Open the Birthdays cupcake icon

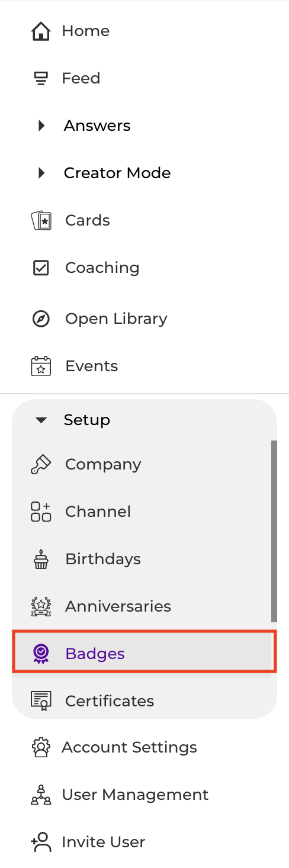(41, 559)
